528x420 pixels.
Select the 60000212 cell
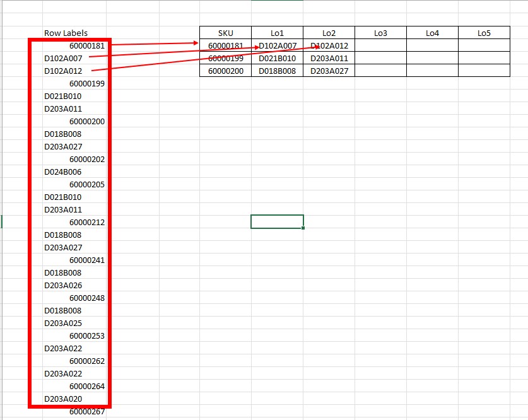coord(74,222)
